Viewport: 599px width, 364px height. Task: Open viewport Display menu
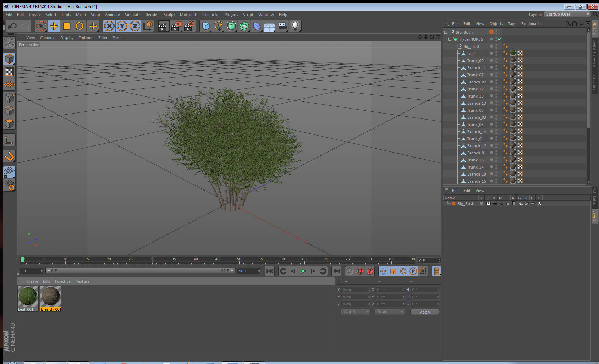coord(67,38)
